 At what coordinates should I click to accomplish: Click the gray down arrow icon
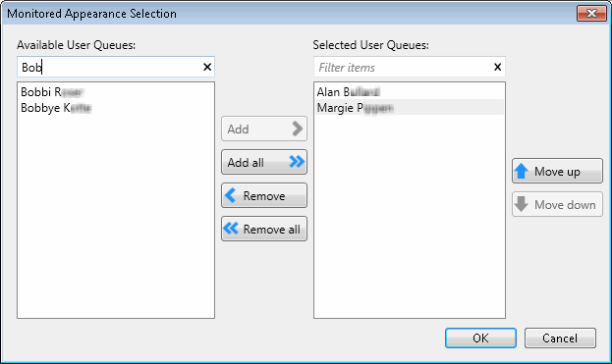(521, 204)
